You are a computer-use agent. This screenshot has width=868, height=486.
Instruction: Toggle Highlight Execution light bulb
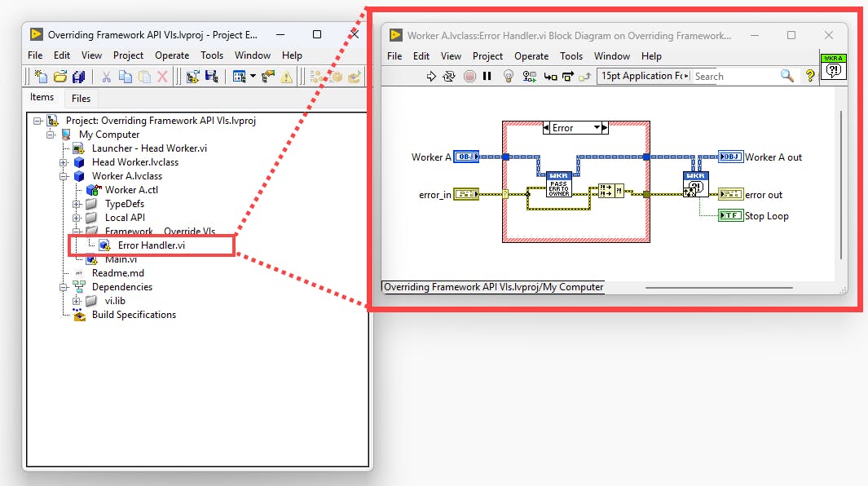[x=509, y=76]
